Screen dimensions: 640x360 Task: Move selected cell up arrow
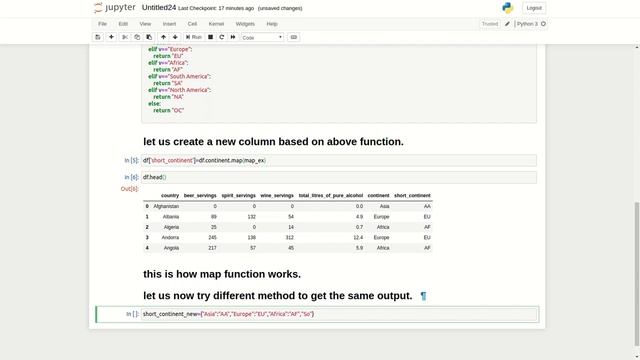click(x=163, y=37)
